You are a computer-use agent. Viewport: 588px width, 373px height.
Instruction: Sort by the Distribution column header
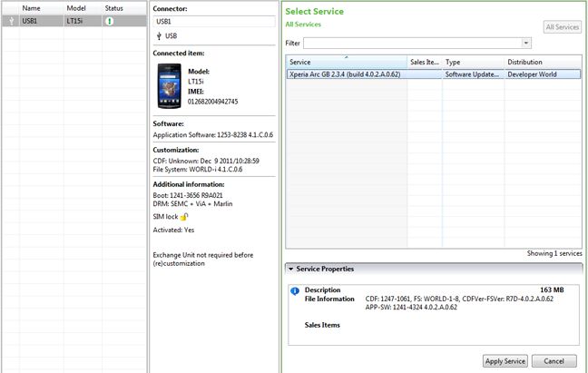(543, 62)
